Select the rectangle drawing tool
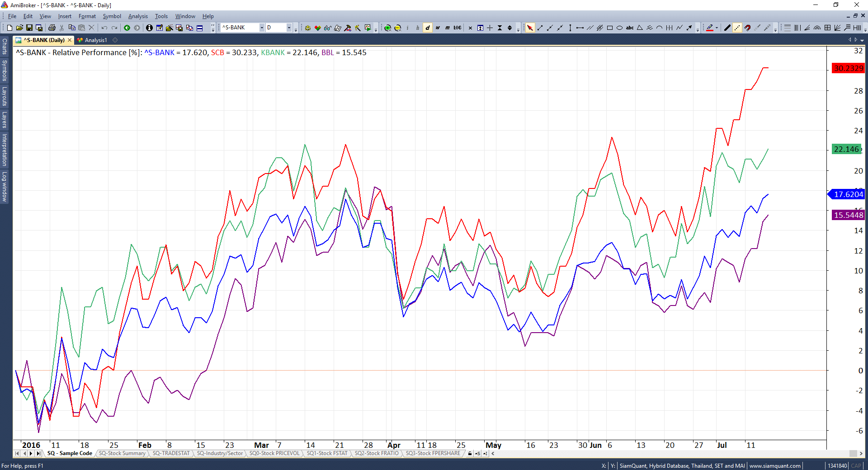Image resolution: width=868 pixels, height=470 pixels. coord(610,28)
